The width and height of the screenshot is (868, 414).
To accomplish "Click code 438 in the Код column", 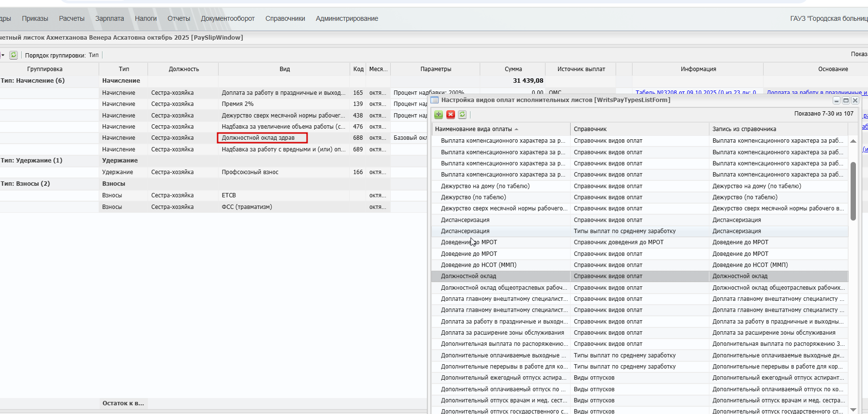I will click(x=358, y=116).
